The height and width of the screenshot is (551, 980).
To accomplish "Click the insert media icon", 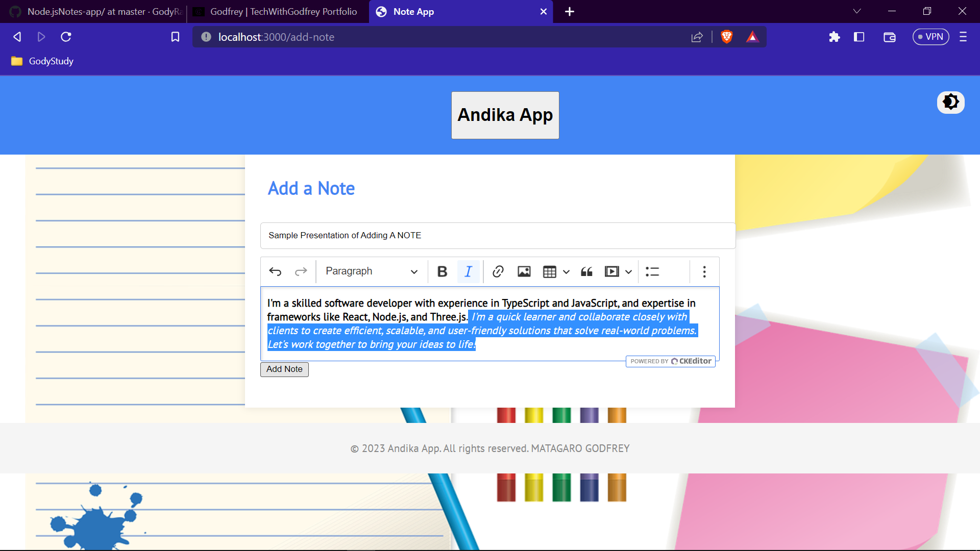I will point(611,271).
